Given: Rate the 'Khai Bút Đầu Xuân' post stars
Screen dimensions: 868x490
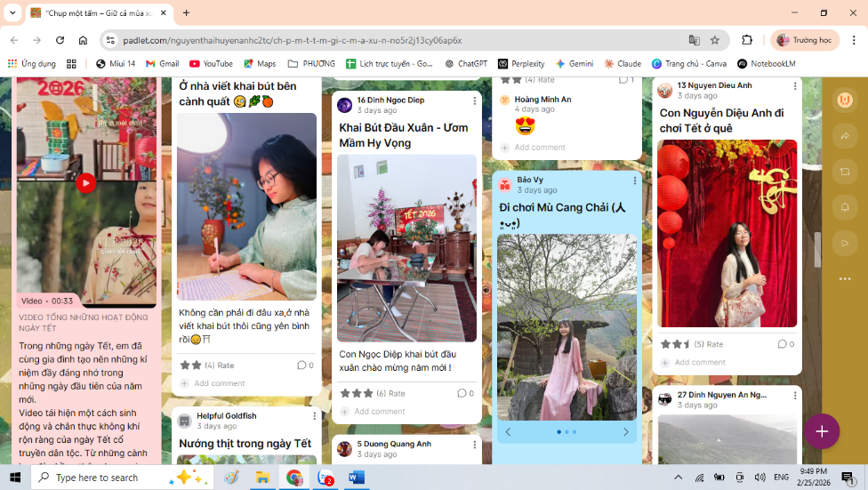Looking at the screenshot, I should pyautogui.click(x=357, y=393).
